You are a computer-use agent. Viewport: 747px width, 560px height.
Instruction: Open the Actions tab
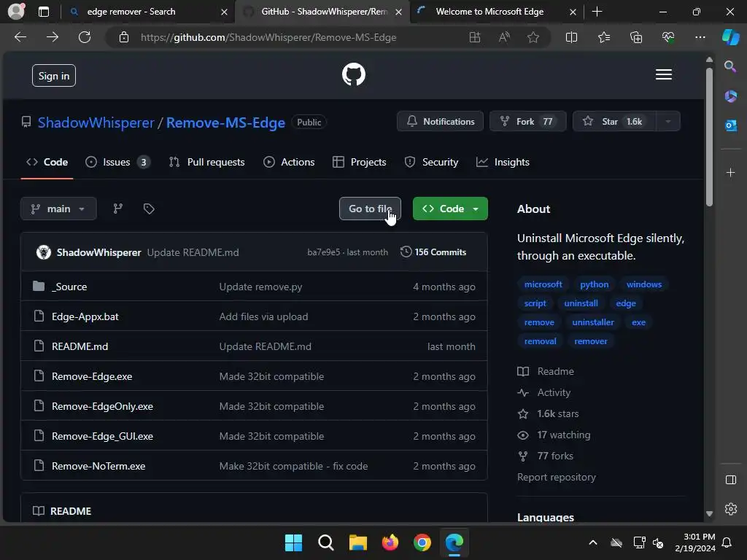[289, 162]
